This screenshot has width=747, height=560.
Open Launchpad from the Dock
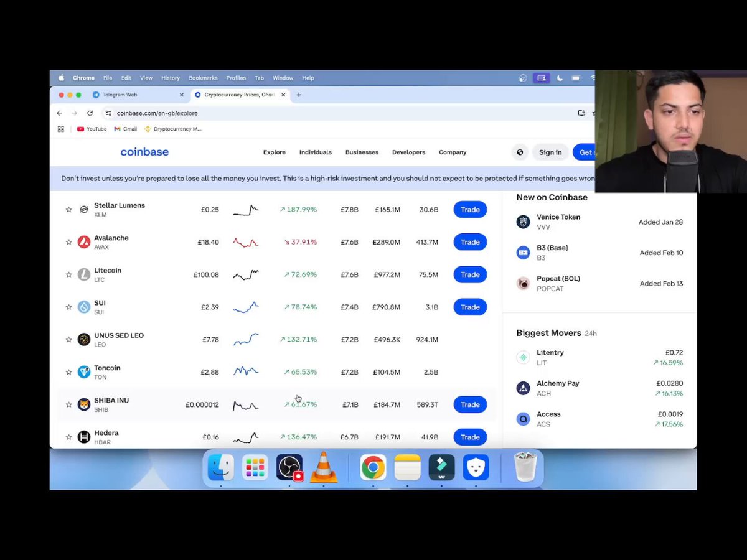coord(255,467)
